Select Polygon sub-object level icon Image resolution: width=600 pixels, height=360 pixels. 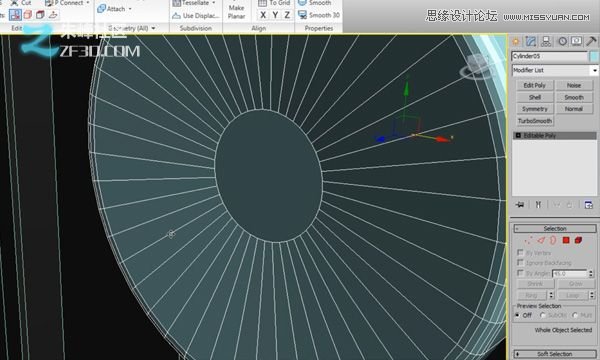566,240
